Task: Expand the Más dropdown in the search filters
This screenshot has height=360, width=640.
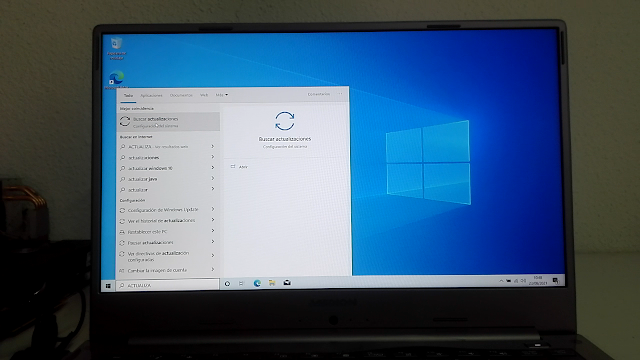Action: pyautogui.click(x=222, y=95)
